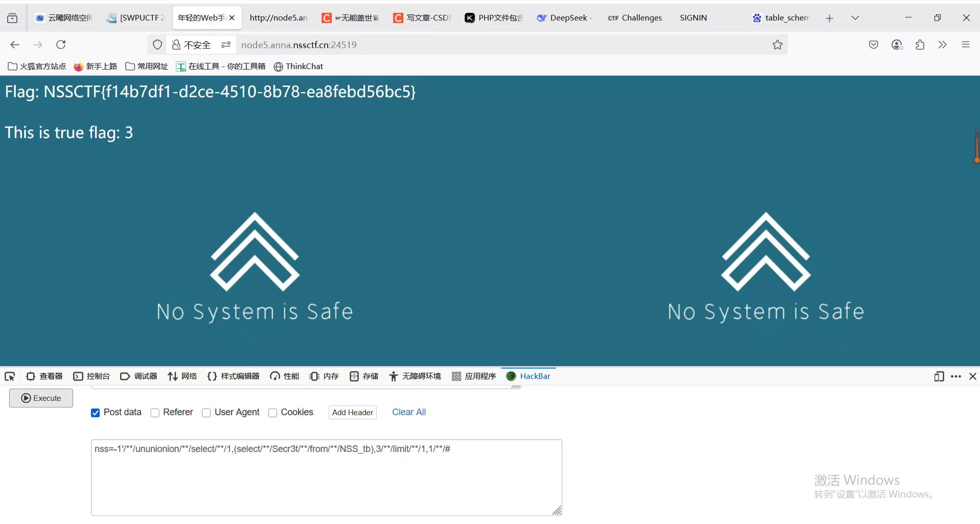This screenshot has height=524, width=980.
Task: Show more toolbar tools with the double chevron
Action: tap(942, 45)
